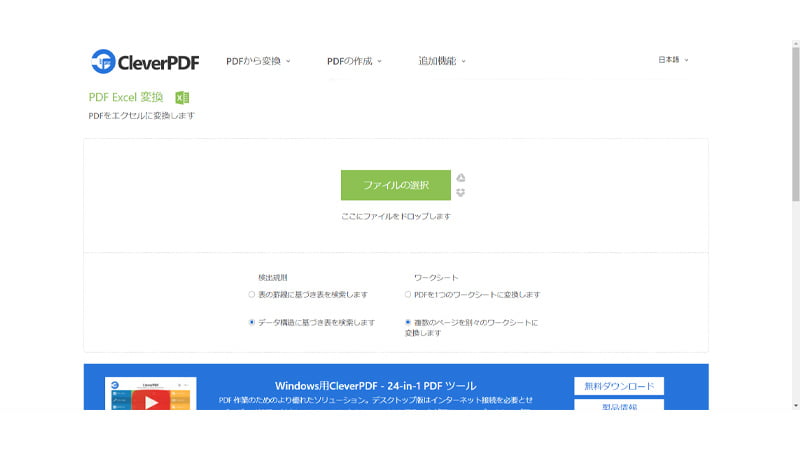Click the PDF Excel 変換 heading
The height and width of the screenshot is (450, 800).
point(126,97)
